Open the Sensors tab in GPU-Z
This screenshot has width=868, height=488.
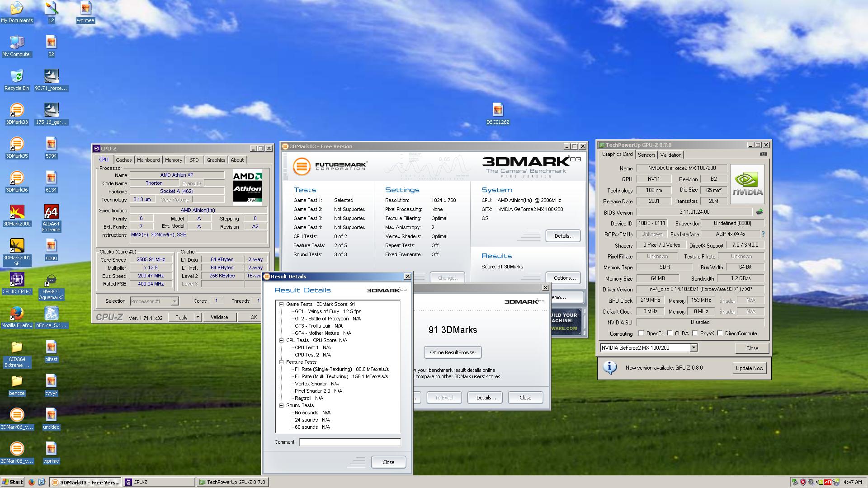pyautogui.click(x=646, y=155)
